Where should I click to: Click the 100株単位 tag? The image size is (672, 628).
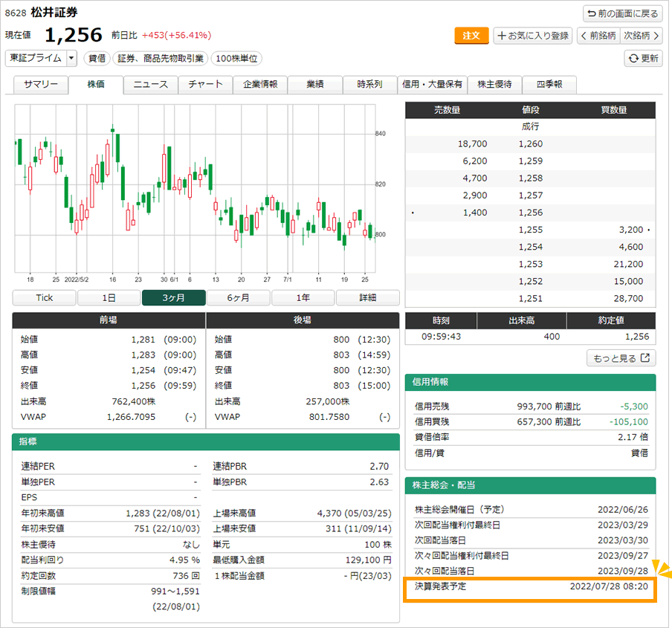click(x=236, y=58)
